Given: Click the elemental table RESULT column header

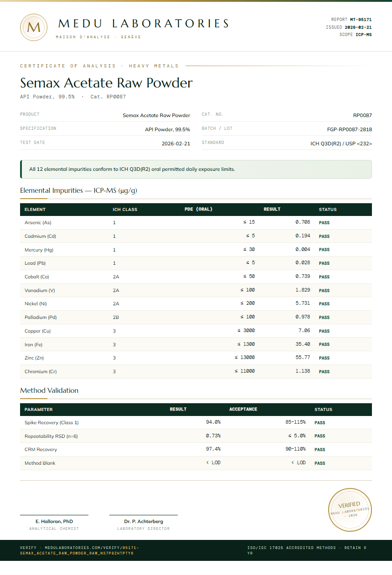Looking at the screenshot, I should [x=272, y=210].
